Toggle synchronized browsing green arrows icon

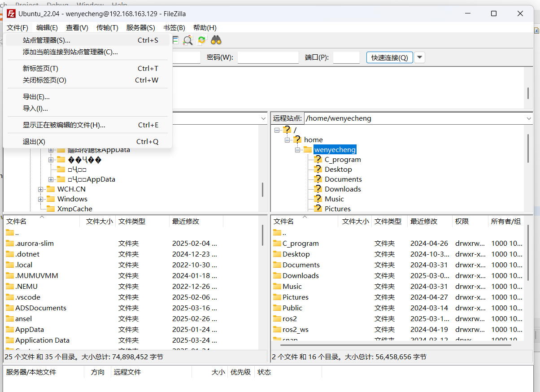coord(202,40)
